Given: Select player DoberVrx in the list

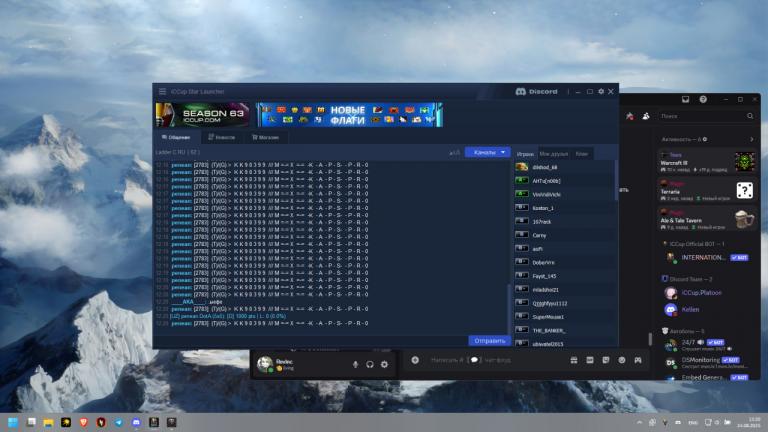Looking at the screenshot, I should (563, 263).
